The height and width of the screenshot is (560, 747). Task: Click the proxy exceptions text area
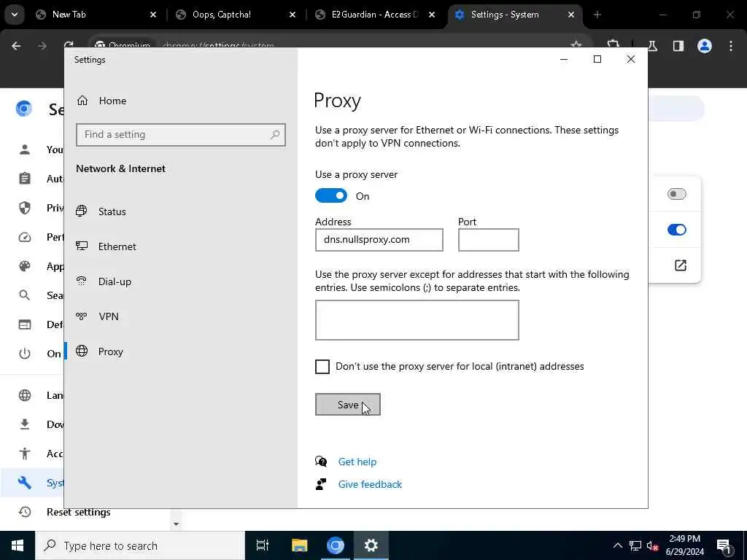[x=417, y=320]
